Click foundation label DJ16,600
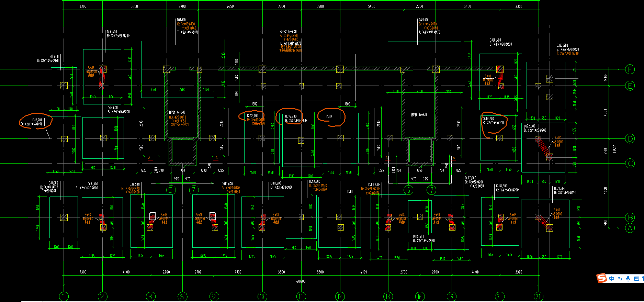 pyautogui.click(x=419, y=236)
